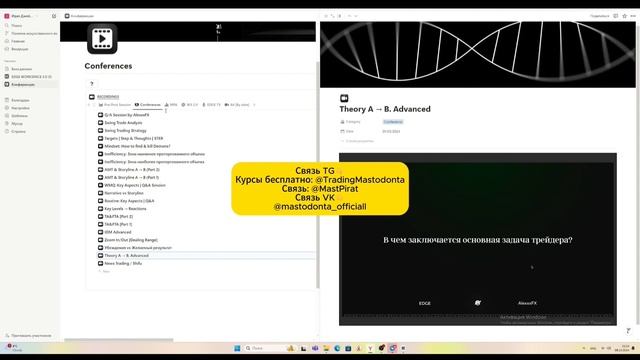Select Theory A → B. Advanced list row
The height and width of the screenshot is (360, 640).
click(x=206, y=256)
